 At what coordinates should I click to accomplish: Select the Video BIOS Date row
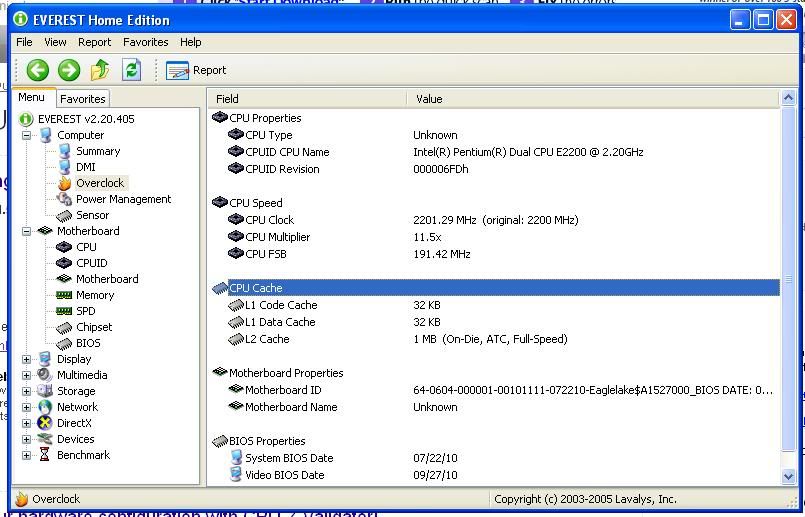(x=495, y=475)
